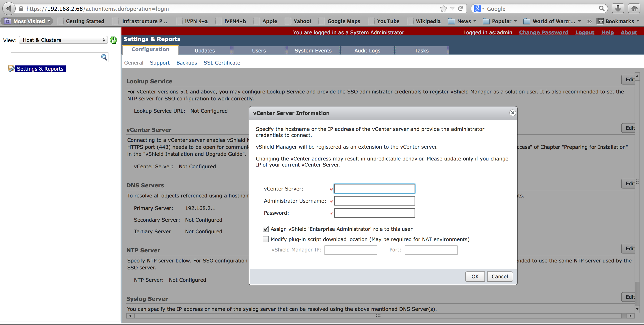644x325 pixels.
Task: Open the SSL Certificate sub-tab
Action: coord(222,63)
